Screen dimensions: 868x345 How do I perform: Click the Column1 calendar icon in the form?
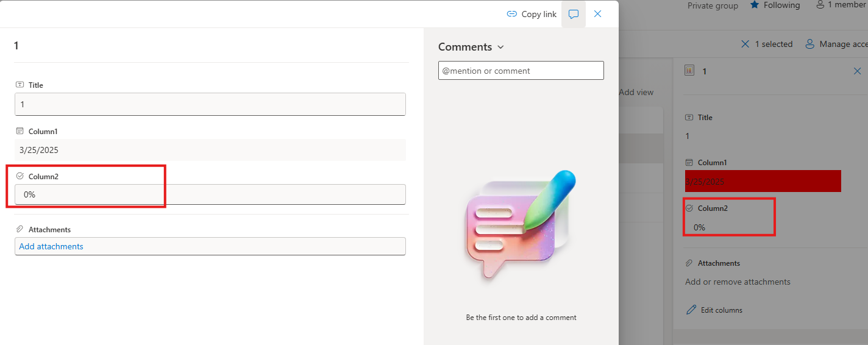tap(20, 131)
